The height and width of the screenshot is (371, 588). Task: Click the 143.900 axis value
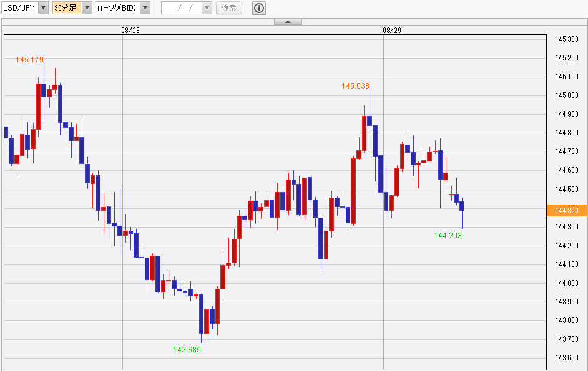567,302
